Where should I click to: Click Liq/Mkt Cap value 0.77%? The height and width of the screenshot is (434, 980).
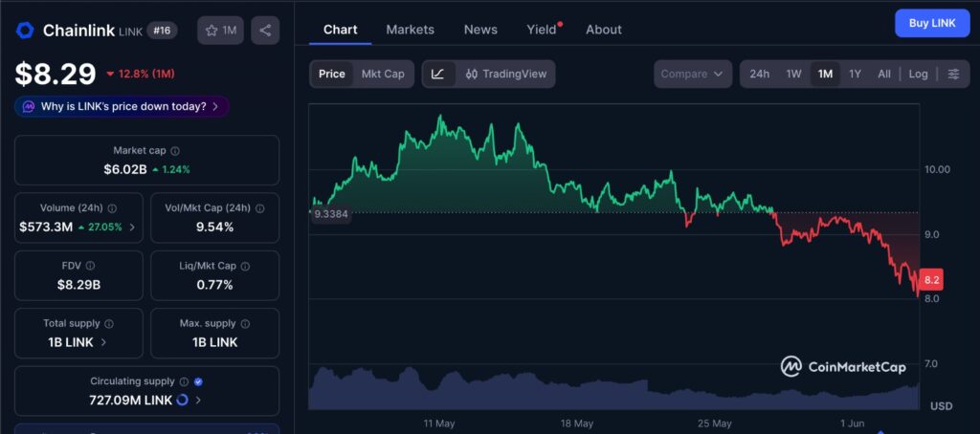(x=214, y=285)
